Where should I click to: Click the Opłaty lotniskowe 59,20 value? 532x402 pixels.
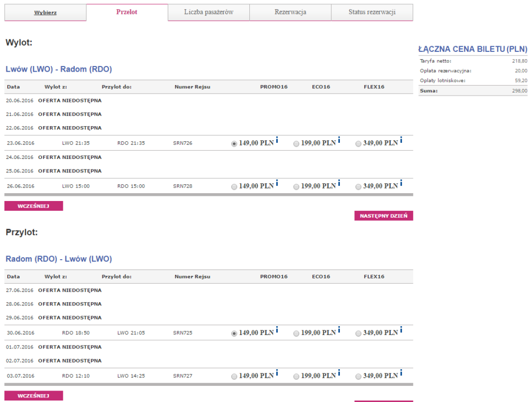pos(521,81)
